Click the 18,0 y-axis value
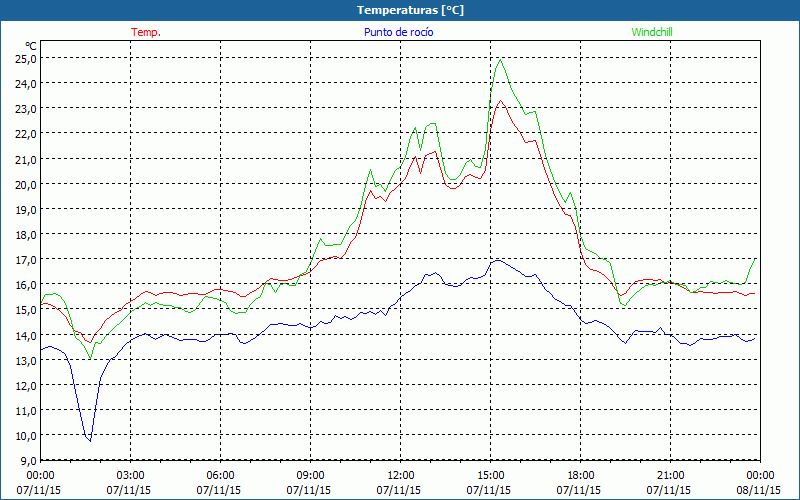800x500 pixels. click(x=26, y=235)
